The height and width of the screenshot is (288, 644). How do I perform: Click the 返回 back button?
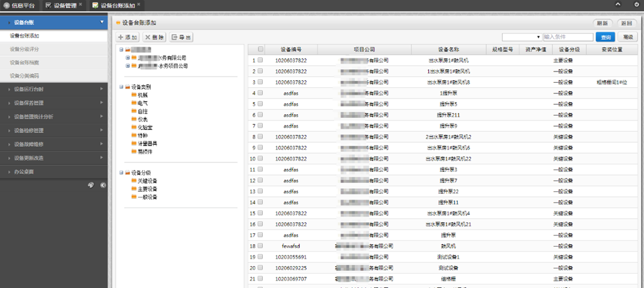coord(626,23)
